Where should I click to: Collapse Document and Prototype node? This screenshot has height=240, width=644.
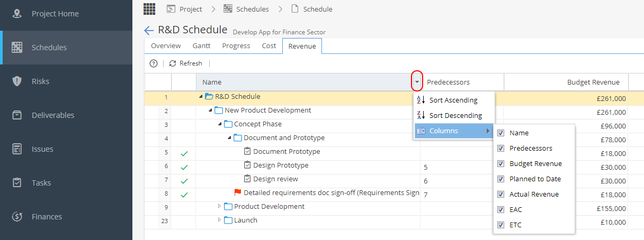(230, 137)
